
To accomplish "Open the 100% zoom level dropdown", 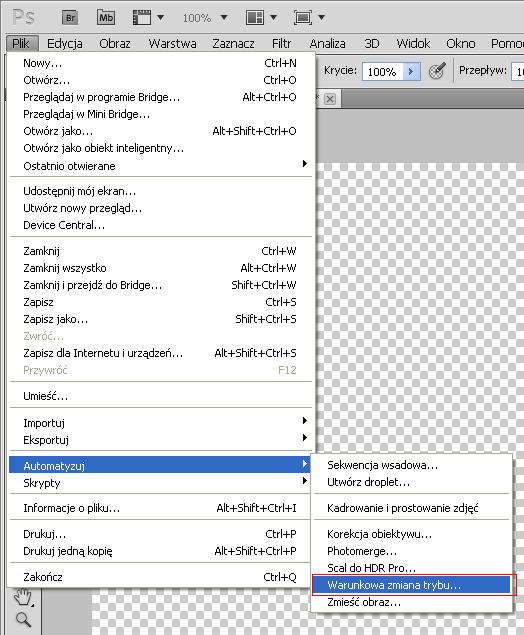I will (224, 17).
